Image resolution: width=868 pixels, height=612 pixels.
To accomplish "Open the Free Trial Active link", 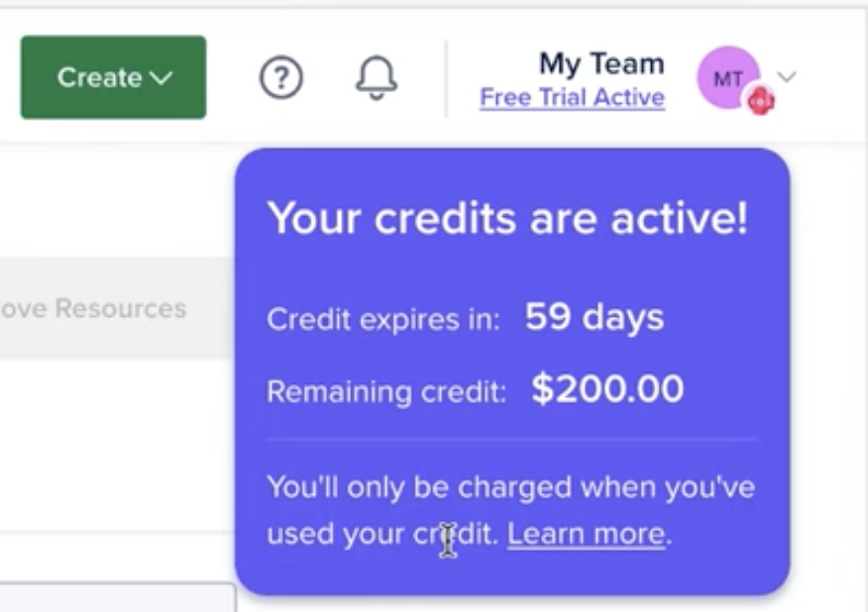I will click(x=573, y=98).
